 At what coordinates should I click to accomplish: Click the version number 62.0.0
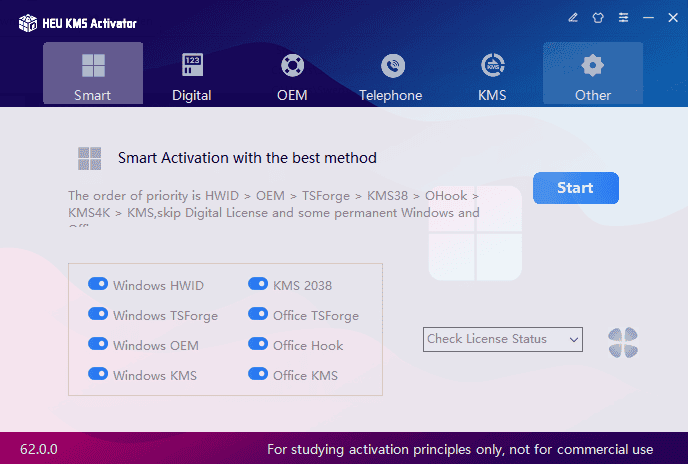tap(39, 449)
